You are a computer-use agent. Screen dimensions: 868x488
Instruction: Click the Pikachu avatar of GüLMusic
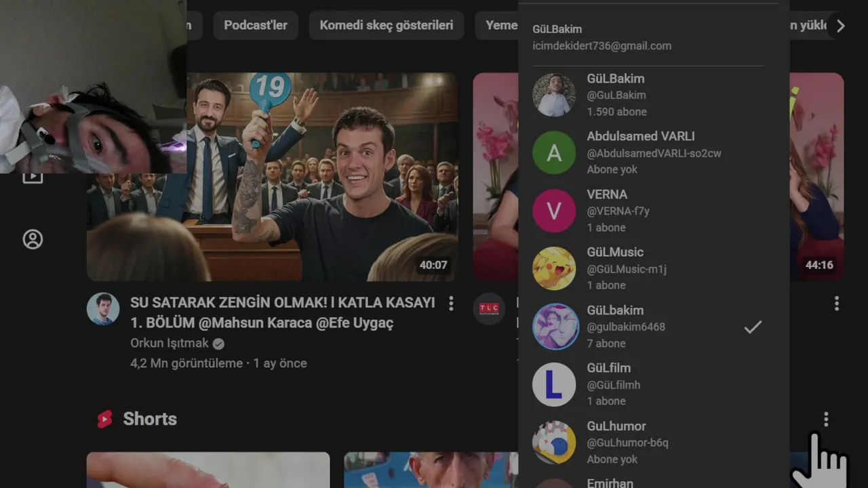[554, 268]
